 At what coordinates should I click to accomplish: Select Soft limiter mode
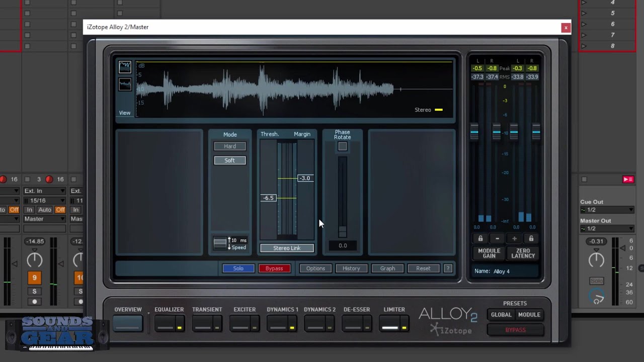click(230, 160)
